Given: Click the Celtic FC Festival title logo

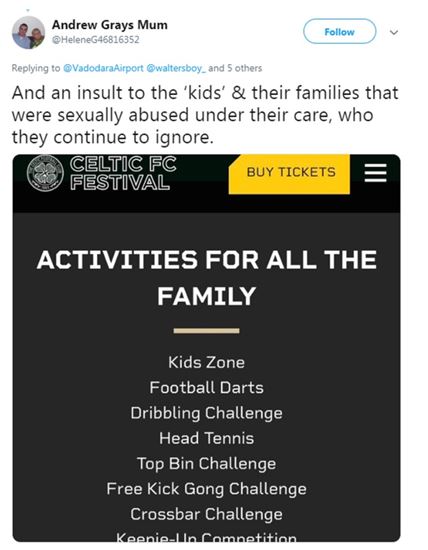Looking at the screenshot, I should [123, 173].
